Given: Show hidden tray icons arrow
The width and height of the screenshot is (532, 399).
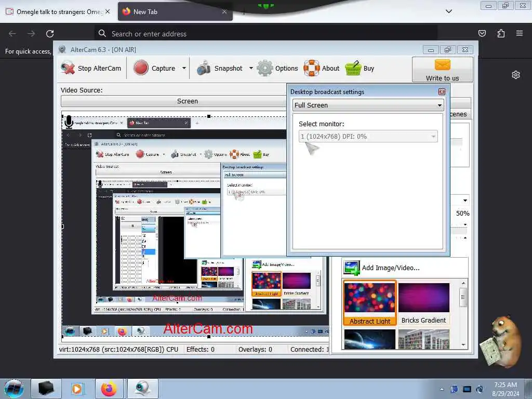Looking at the screenshot, I should coord(442,389).
